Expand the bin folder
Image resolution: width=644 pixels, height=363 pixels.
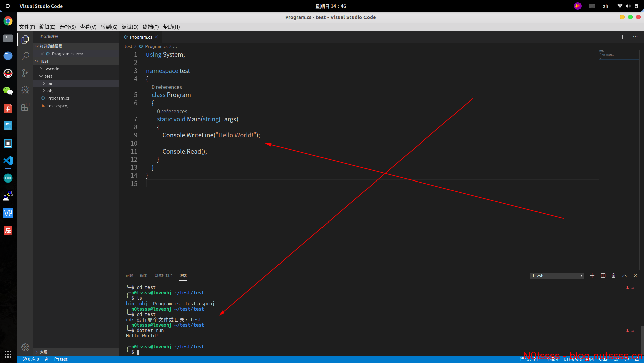[x=77, y=83]
